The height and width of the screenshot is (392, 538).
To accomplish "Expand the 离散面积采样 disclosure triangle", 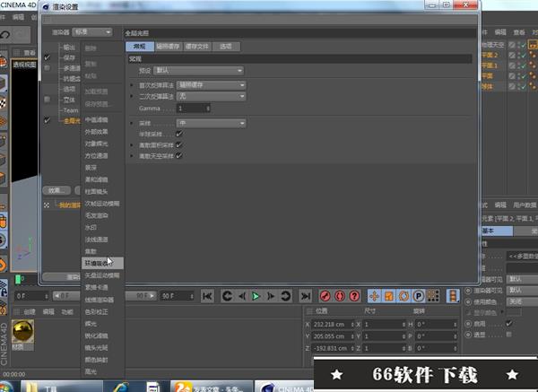I will click(x=132, y=144).
